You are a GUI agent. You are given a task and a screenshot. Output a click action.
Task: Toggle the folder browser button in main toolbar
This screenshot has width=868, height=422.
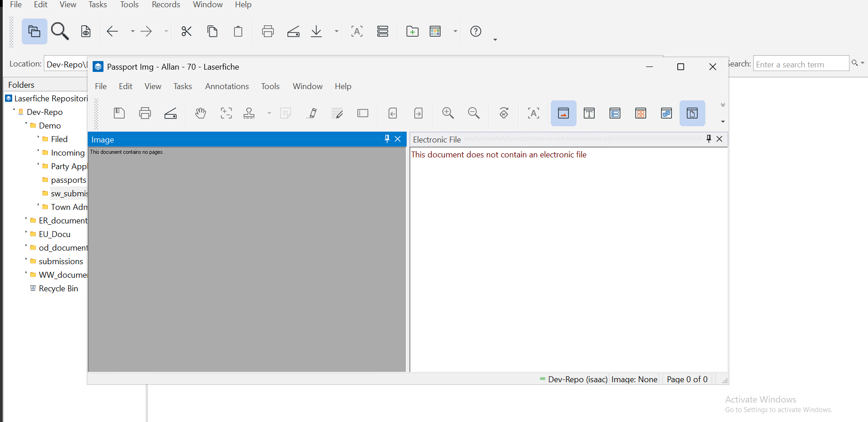pyautogui.click(x=34, y=31)
